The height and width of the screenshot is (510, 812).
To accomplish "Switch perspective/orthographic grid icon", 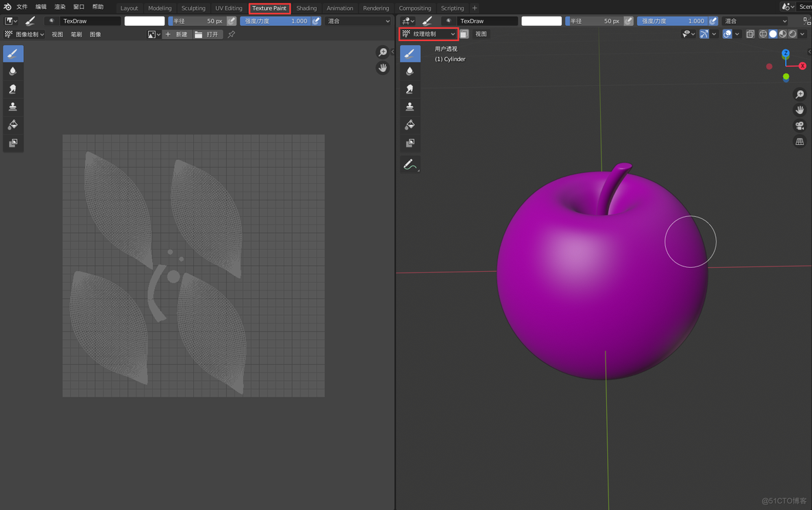I will click(800, 141).
